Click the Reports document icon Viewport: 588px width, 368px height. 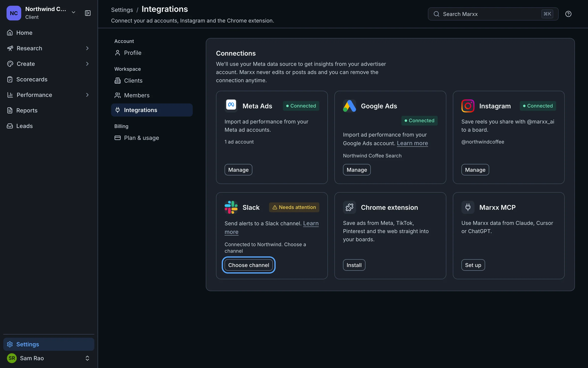(x=10, y=110)
